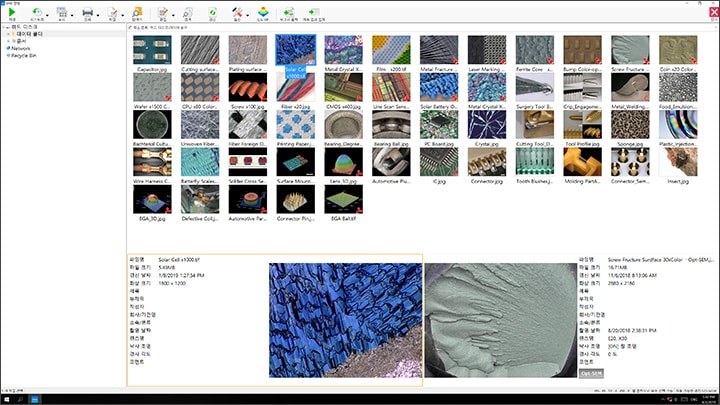Select Recycle Bin in the folder tree
The image size is (720, 405).
(25, 54)
